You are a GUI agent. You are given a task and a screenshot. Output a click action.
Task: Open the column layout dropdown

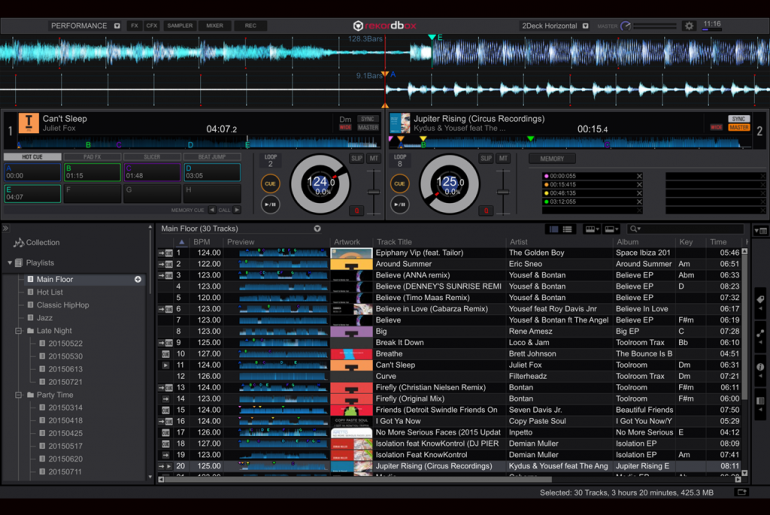592,229
